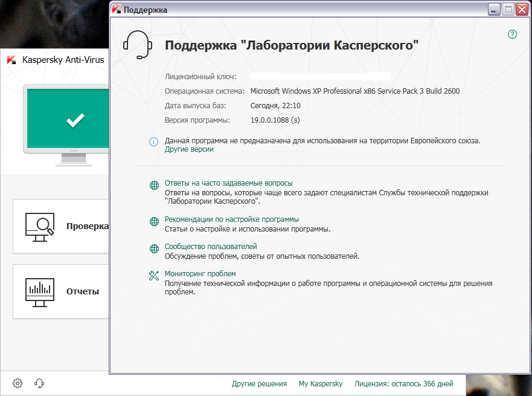Image resolution: width=532 pixels, height=396 pixels.
Task: Open 'Ответы на часто задаваемые вопросы' link
Action: click(229, 183)
